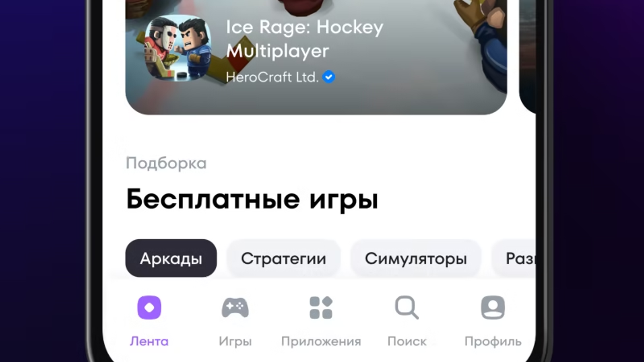Image resolution: width=644 pixels, height=362 pixels.
Task: Open the Лента feed icon
Action: pyautogui.click(x=149, y=308)
